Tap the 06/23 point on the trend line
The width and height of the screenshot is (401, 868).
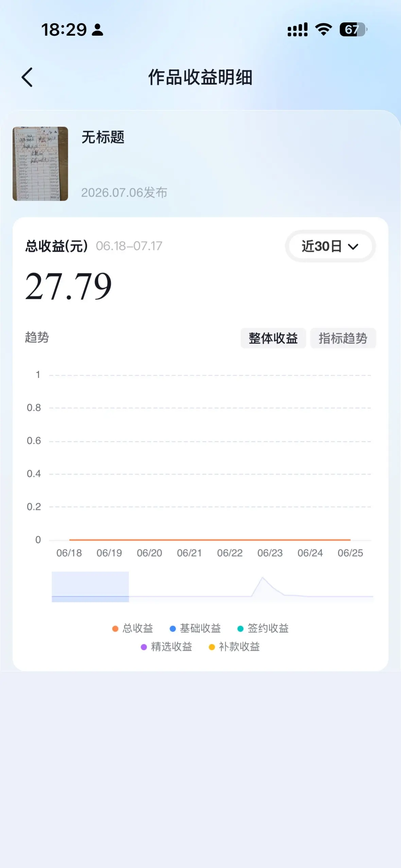(x=270, y=540)
